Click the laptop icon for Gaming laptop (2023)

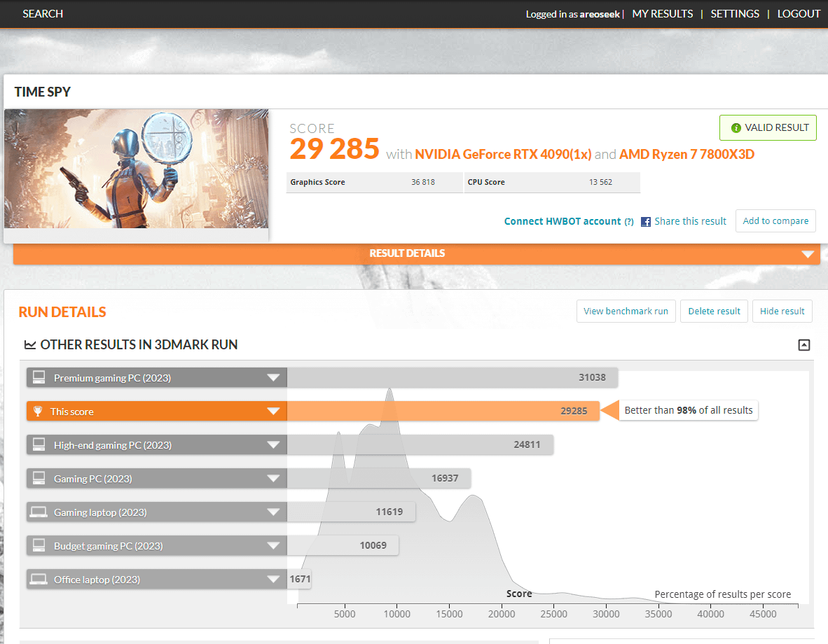pos(39,512)
